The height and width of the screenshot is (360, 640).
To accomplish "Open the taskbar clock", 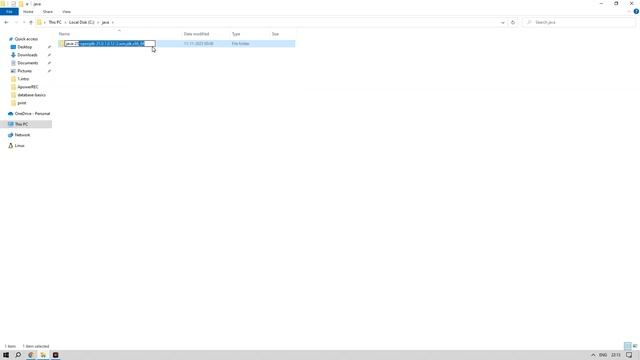I will (x=616, y=355).
